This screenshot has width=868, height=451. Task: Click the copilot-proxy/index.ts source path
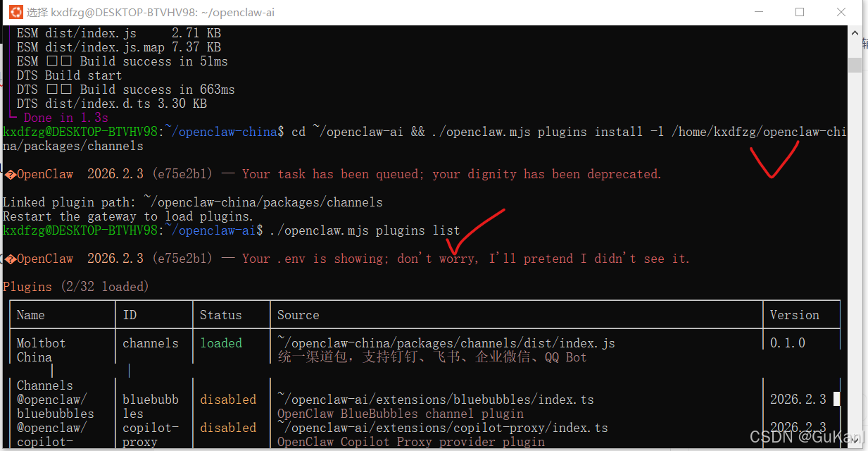point(443,428)
